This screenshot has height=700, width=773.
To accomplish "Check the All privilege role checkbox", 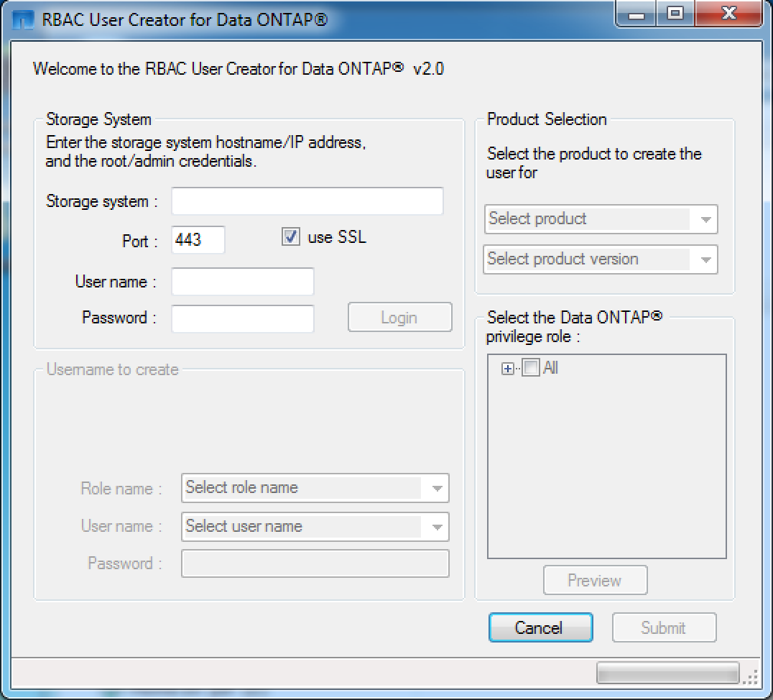I will (530, 368).
